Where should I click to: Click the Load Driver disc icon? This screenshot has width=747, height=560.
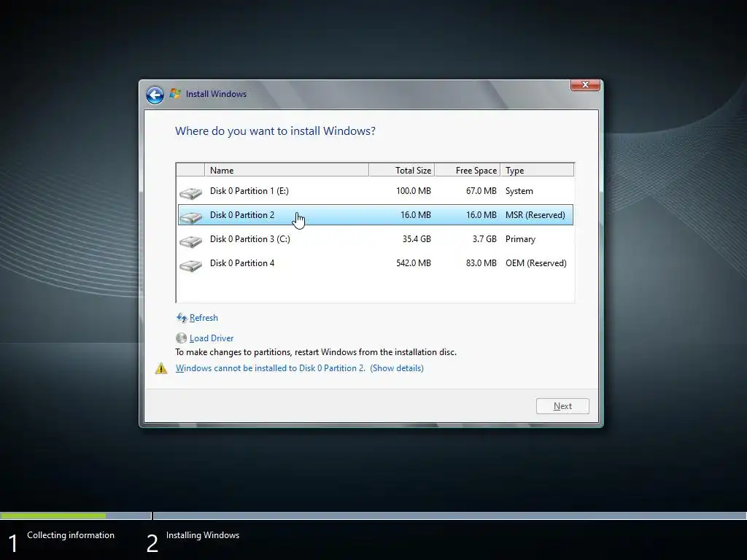(181, 338)
